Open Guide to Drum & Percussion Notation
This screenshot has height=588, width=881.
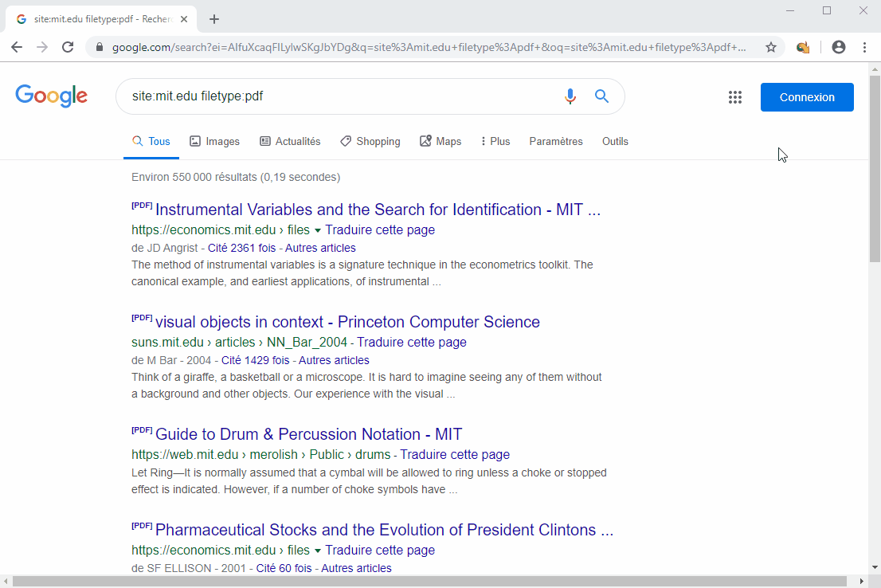pyautogui.click(x=308, y=434)
